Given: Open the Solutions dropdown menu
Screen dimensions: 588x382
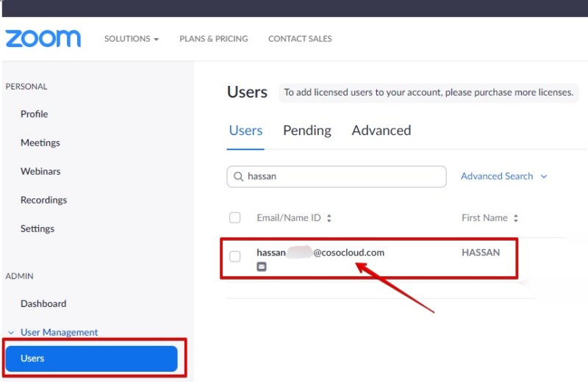Looking at the screenshot, I should 132,39.
